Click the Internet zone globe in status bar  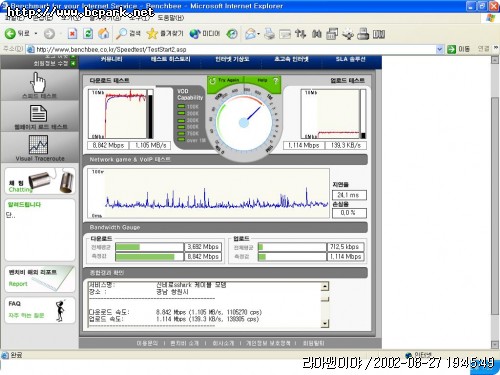coord(409,355)
